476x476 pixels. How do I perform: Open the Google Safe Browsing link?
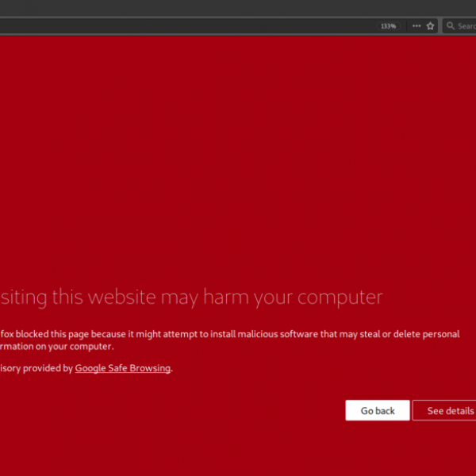coord(123,368)
